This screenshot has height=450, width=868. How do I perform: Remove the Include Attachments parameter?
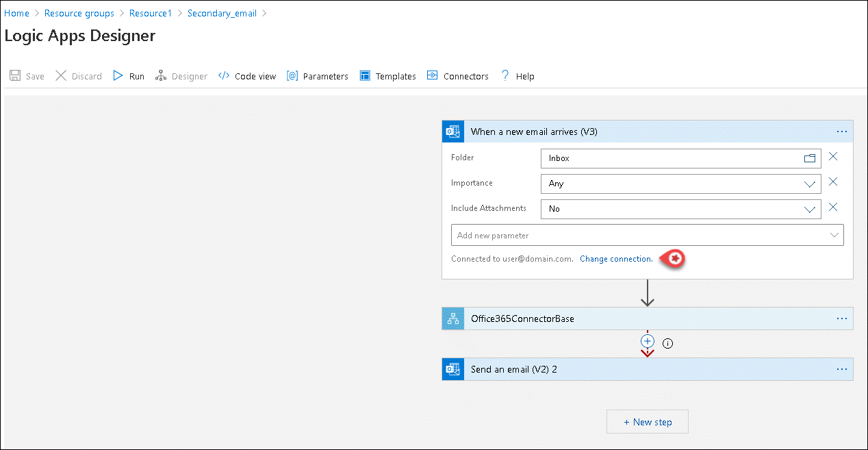[833, 208]
